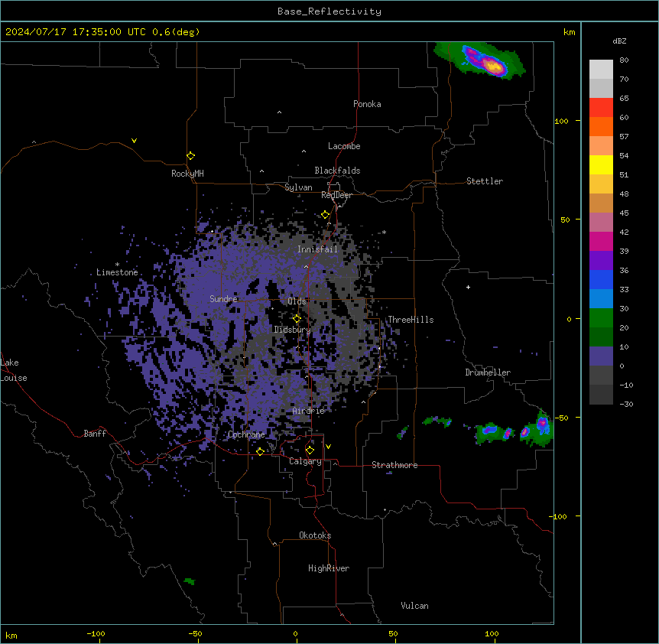Click the Olds label
The height and width of the screenshot is (644, 659).
297,301
